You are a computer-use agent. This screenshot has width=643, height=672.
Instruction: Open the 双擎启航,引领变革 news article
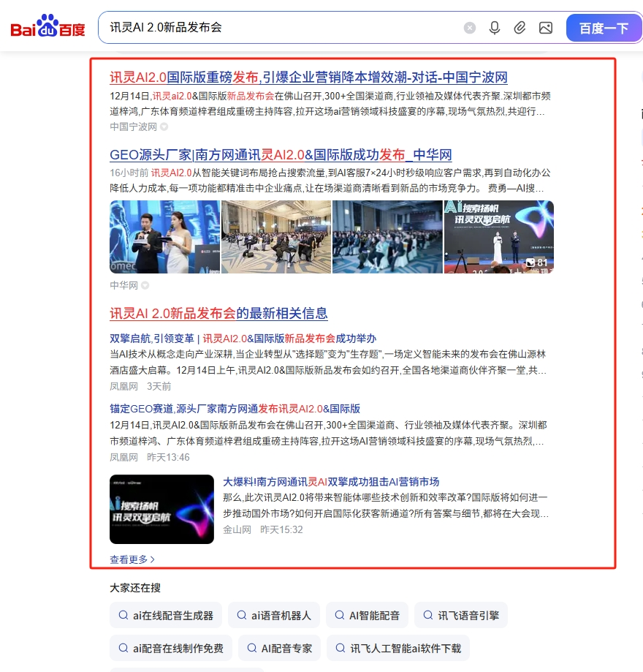click(243, 339)
